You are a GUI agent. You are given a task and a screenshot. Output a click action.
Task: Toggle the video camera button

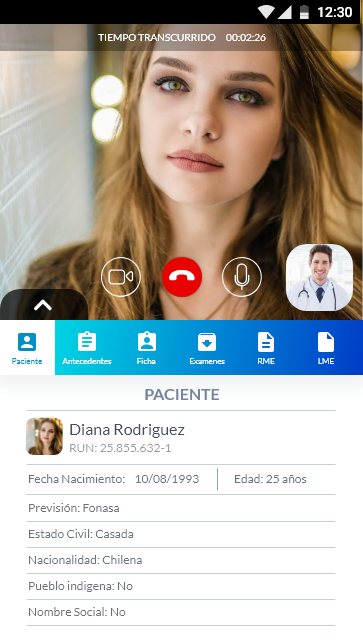[x=121, y=277]
